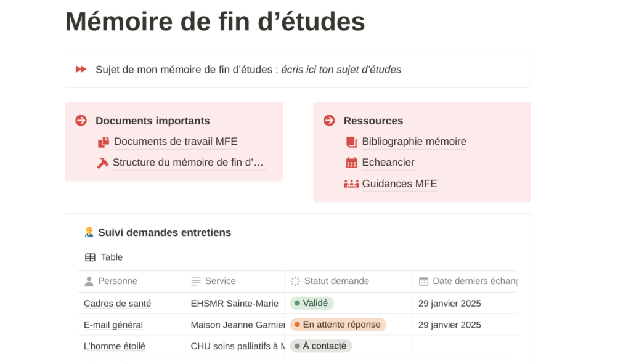Open the Personne column header menu
The height and width of the screenshot is (364, 631).
coord(132,281)
